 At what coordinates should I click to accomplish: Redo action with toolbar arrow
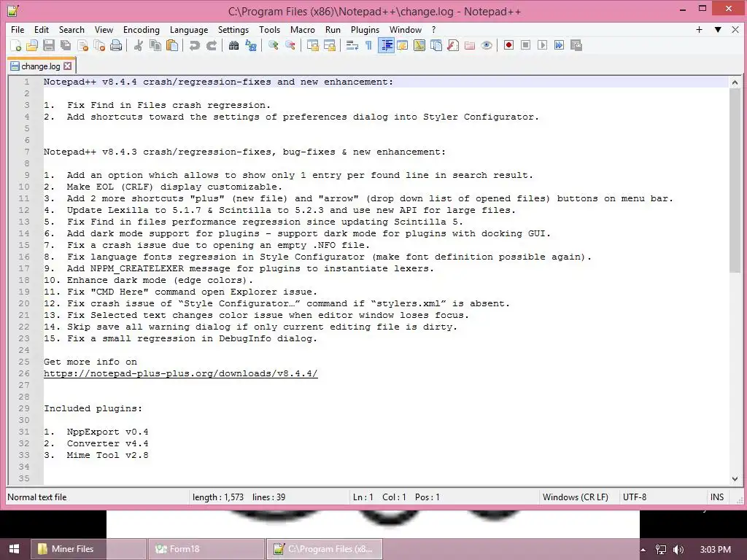pos(211,45)
